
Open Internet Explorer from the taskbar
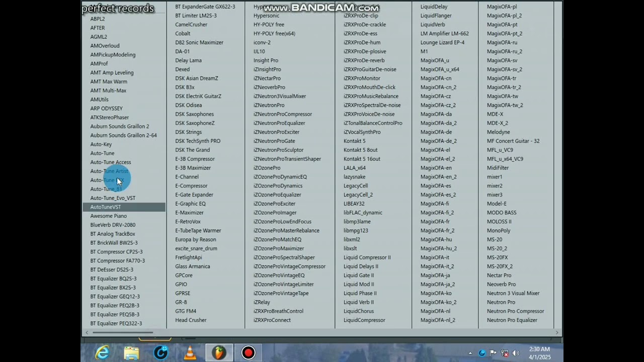pos(102,353)
